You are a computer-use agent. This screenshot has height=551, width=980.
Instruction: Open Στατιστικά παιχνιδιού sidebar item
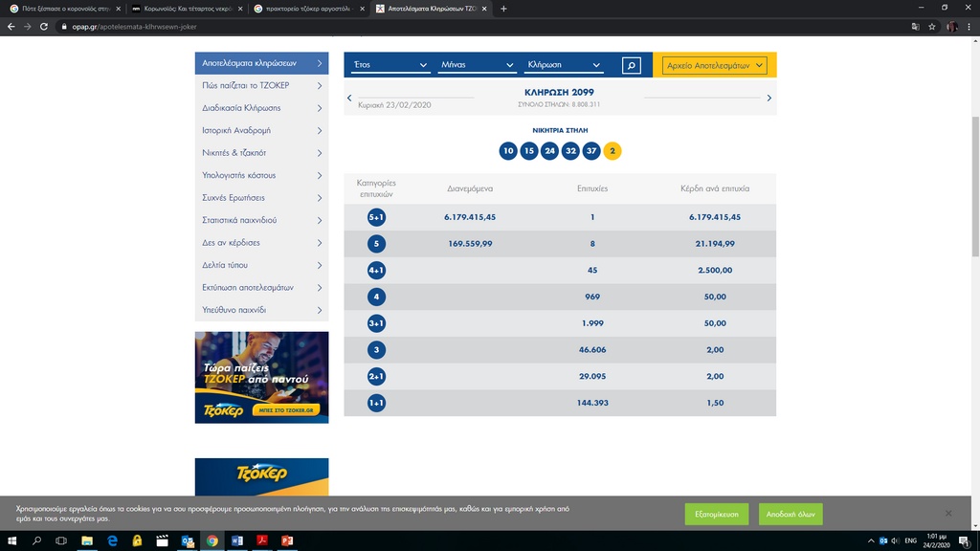click(x=261, y=220)
